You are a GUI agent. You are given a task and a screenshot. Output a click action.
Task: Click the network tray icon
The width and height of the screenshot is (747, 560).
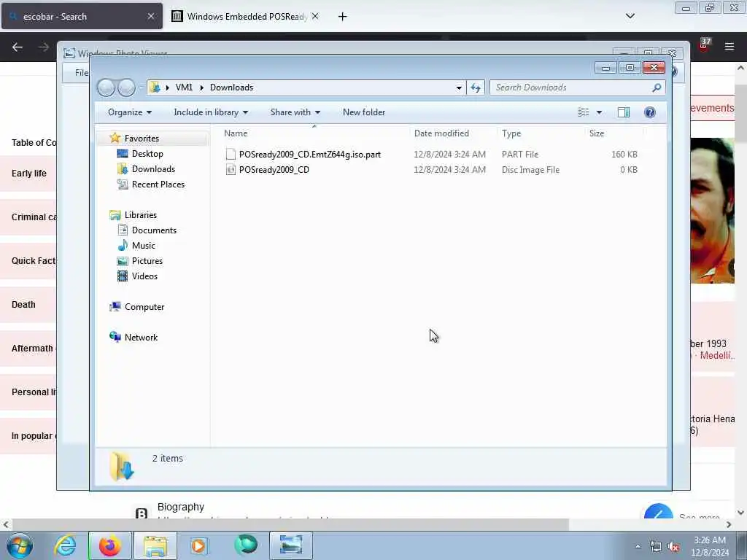tap(656, 547)
